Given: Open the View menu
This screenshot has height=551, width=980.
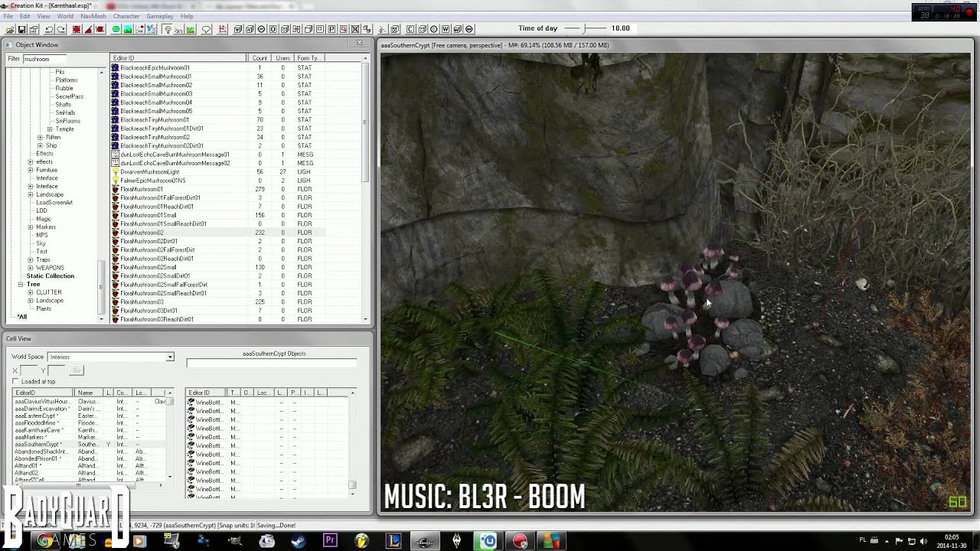Looking at the screenshot, I should click(x=44, y=16).
